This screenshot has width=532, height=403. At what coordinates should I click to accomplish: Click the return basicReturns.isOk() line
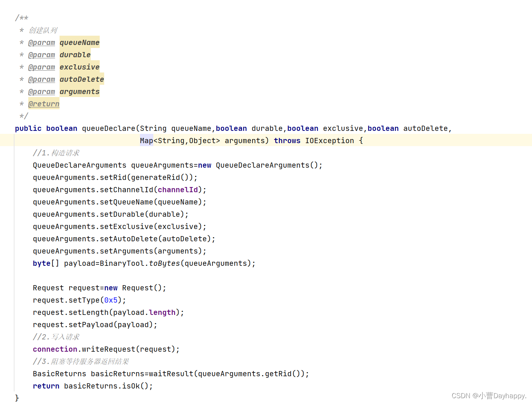pos(93,386)
